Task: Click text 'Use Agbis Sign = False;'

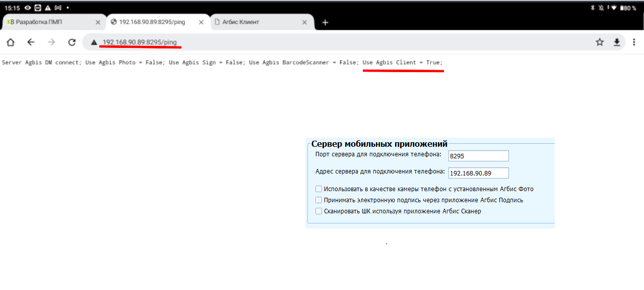Action: click(207, 63)
